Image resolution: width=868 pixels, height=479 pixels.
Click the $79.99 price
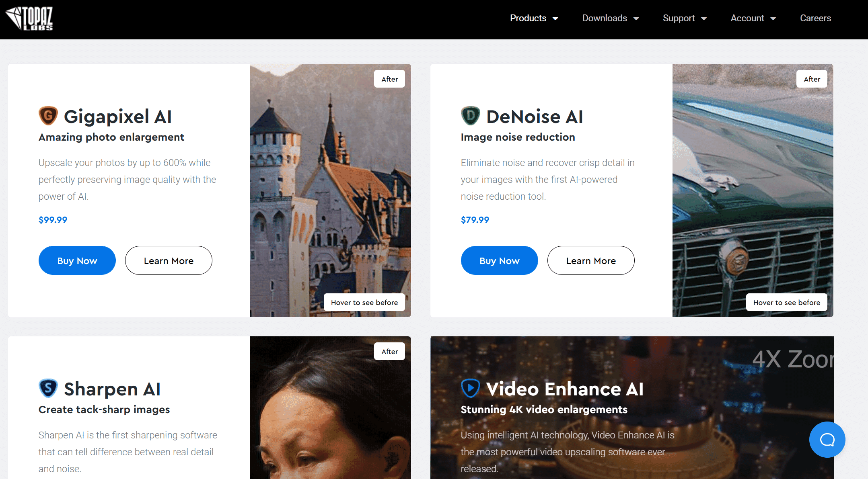[475, 220]
